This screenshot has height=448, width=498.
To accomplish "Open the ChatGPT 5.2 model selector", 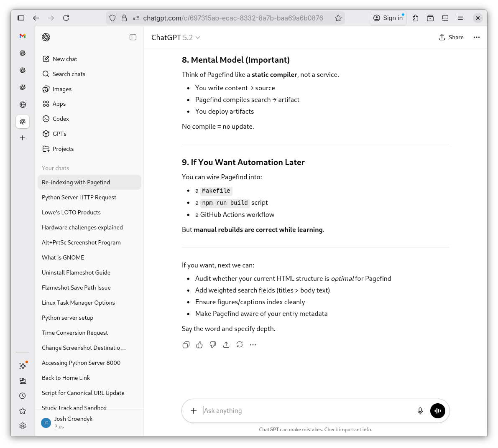I will 176,37.
